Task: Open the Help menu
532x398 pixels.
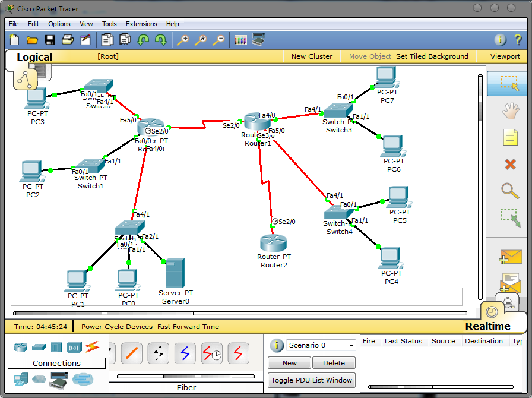Action: [x=173, y=24]
